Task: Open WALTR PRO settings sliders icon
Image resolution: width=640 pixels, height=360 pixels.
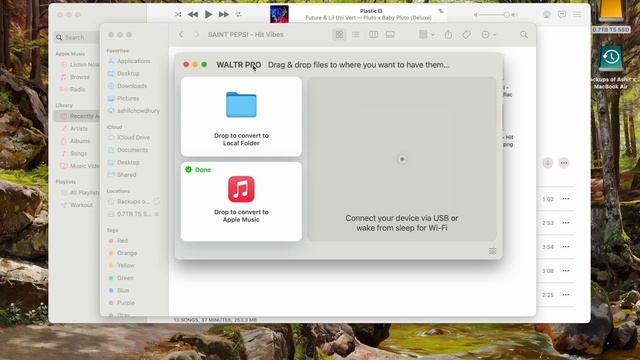Action: (x=493, y=251)
